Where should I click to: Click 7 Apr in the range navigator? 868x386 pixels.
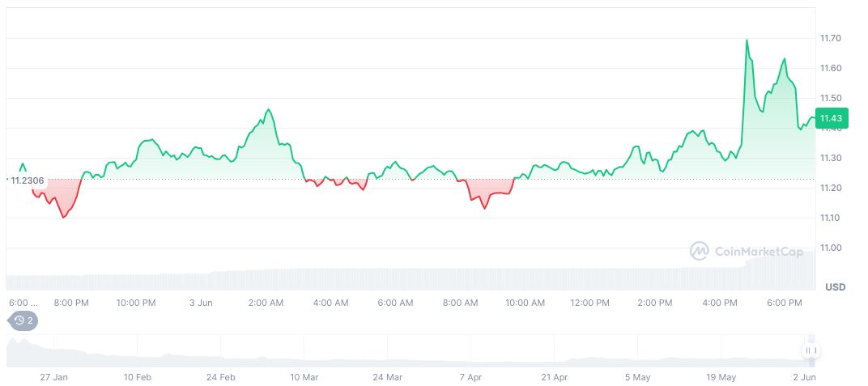tap(471, 377)
